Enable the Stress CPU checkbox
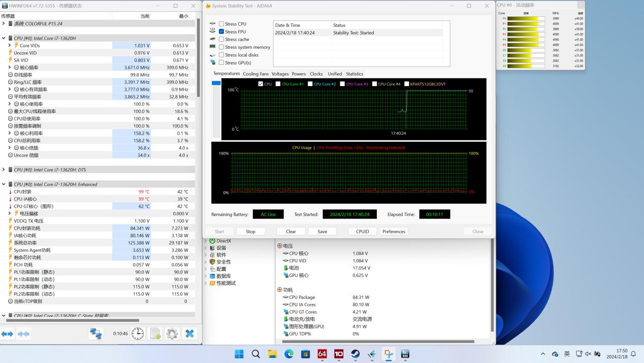Viewport: 644px width, 363px height. coord(221,24)
